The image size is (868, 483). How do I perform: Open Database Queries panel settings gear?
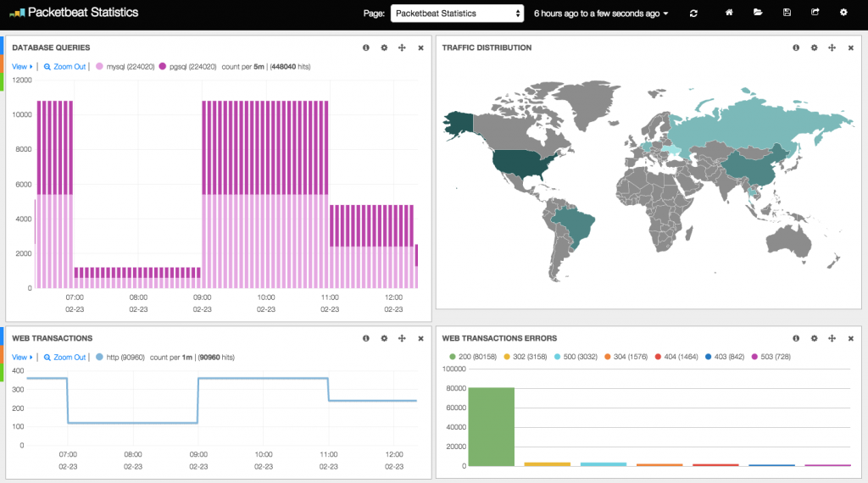pos(384,47)
